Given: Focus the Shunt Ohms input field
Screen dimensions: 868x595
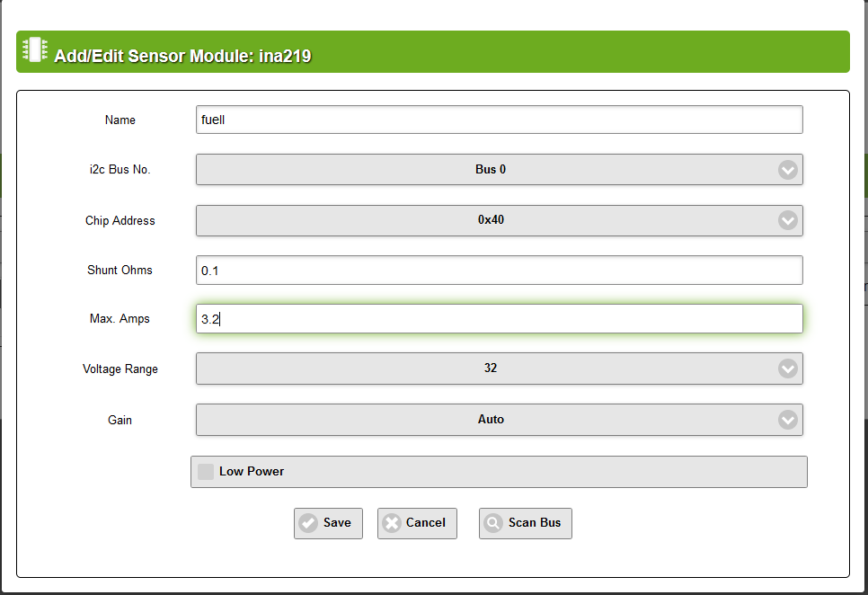Looking at the screenshot, I should (500, 271).
